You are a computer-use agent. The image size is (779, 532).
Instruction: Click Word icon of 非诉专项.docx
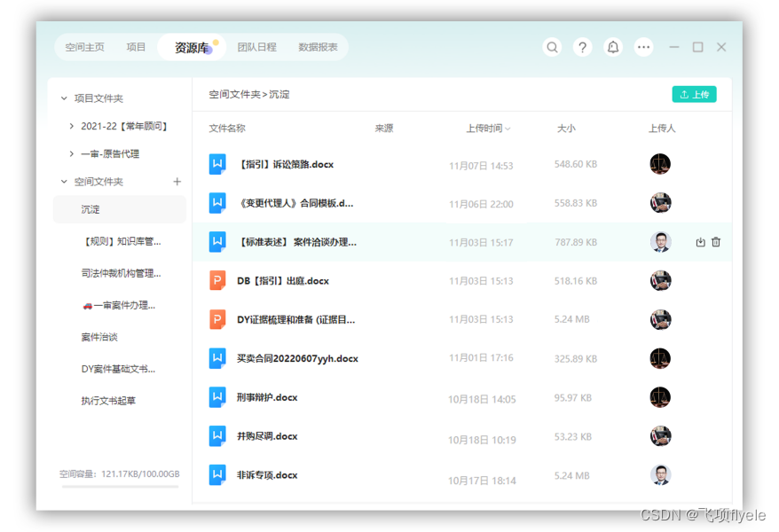(x=217, y=475)
